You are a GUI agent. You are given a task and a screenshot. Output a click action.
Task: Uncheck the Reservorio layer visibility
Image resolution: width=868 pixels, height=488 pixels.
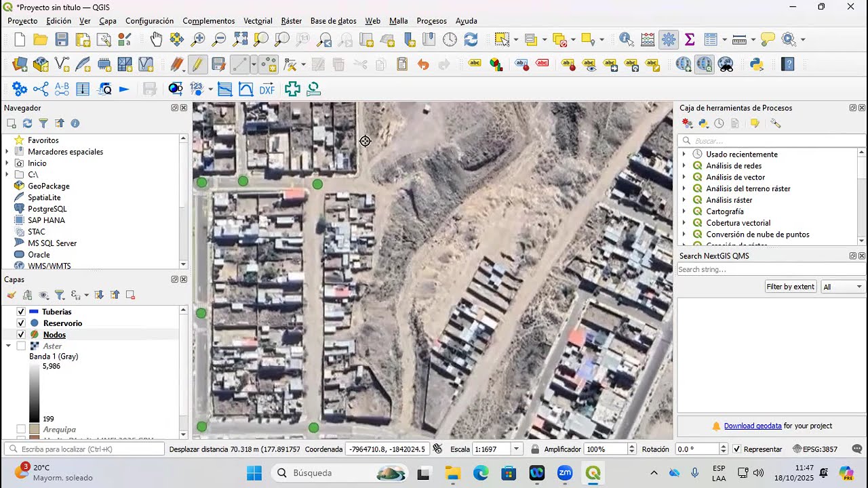(21, 323)
